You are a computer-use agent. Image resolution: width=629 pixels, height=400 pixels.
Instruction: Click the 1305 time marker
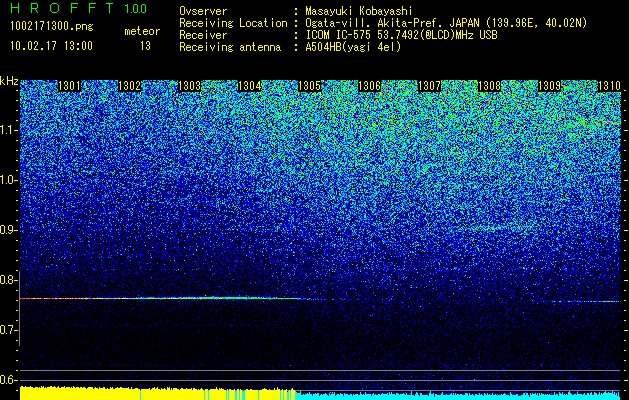309,86
